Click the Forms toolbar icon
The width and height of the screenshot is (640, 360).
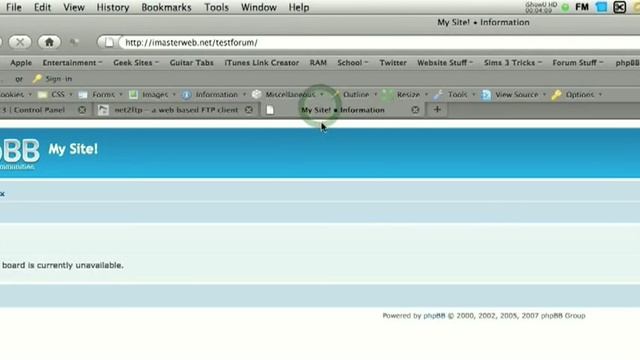(83, 95)
